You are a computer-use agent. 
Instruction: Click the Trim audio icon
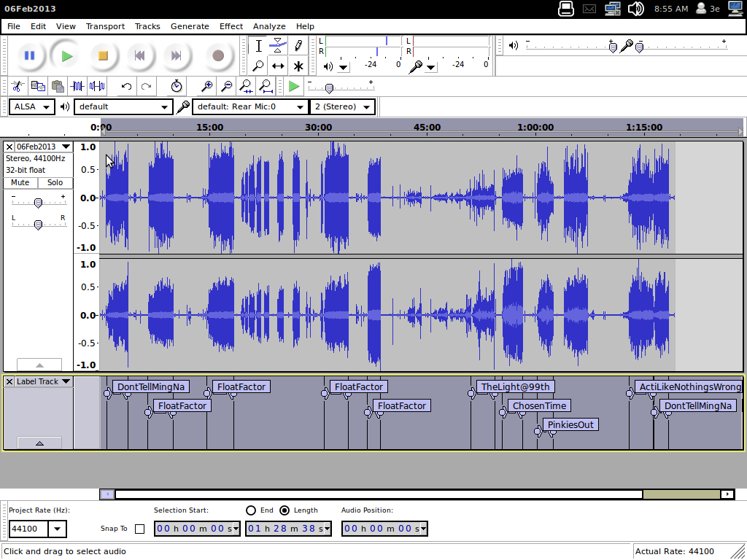77,86
